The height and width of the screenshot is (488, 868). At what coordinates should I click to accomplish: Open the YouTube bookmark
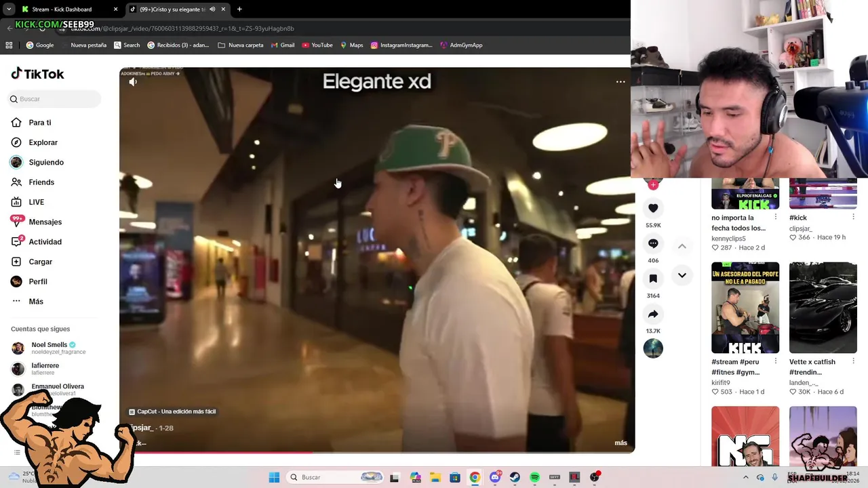tap(317, 45)
